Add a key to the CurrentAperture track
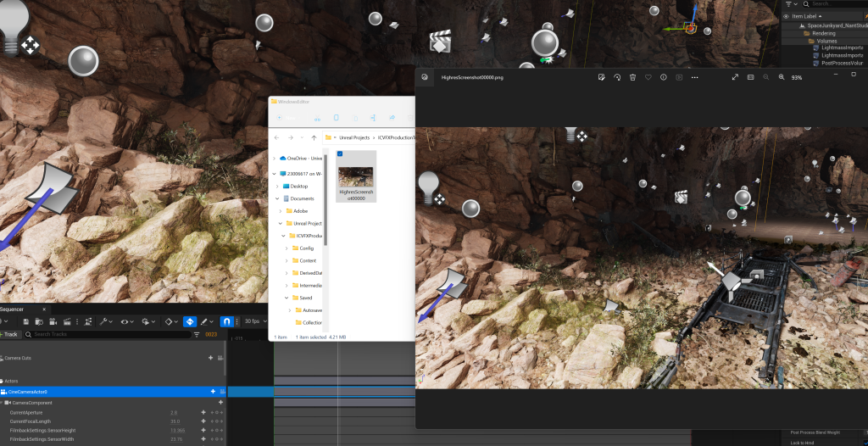This screenshot has width=868, height=446. [203, 413]
